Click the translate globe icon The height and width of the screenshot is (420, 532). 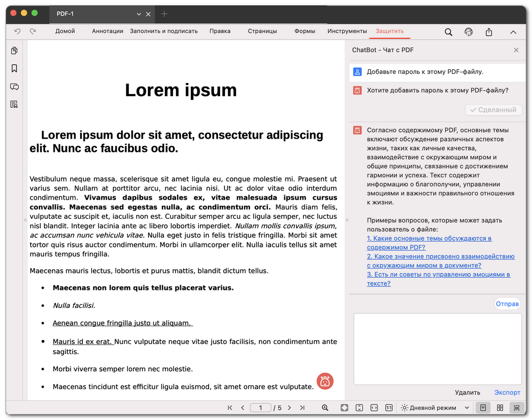(468, 32)
